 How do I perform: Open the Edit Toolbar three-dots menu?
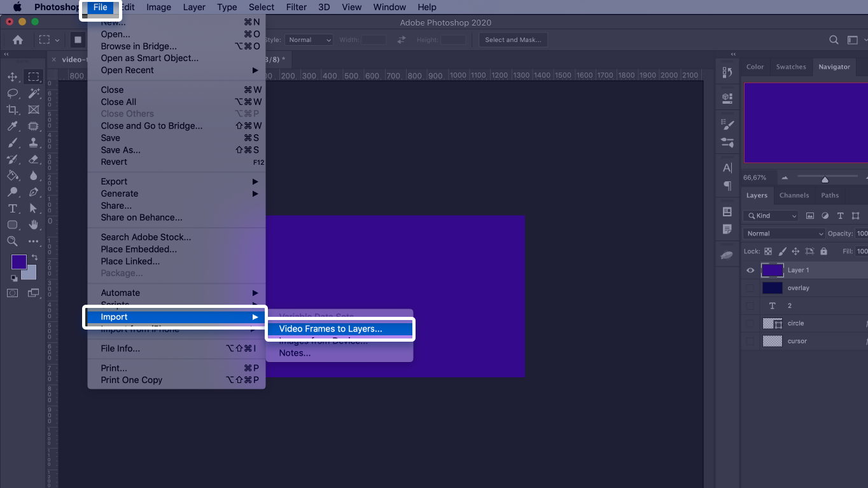pos(33,242)
